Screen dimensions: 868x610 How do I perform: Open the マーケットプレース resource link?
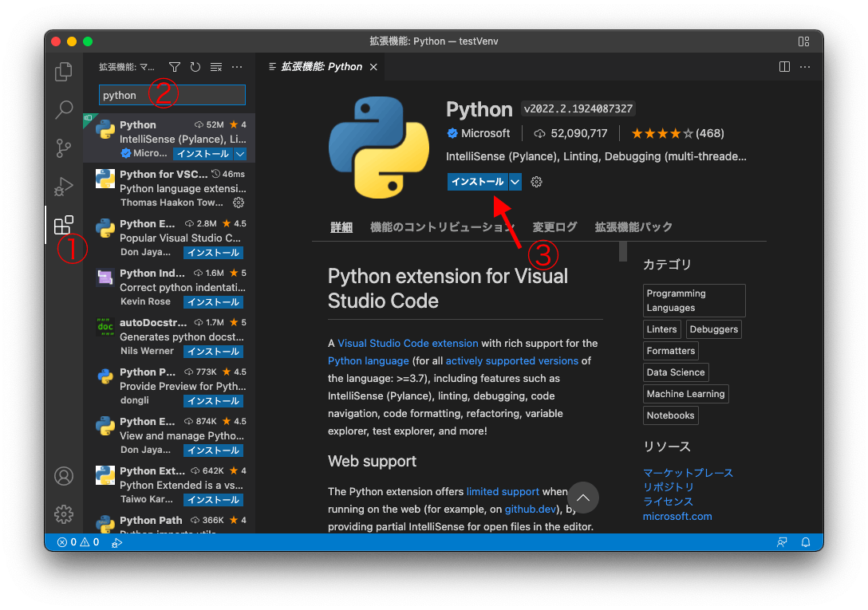click(688, 473)
